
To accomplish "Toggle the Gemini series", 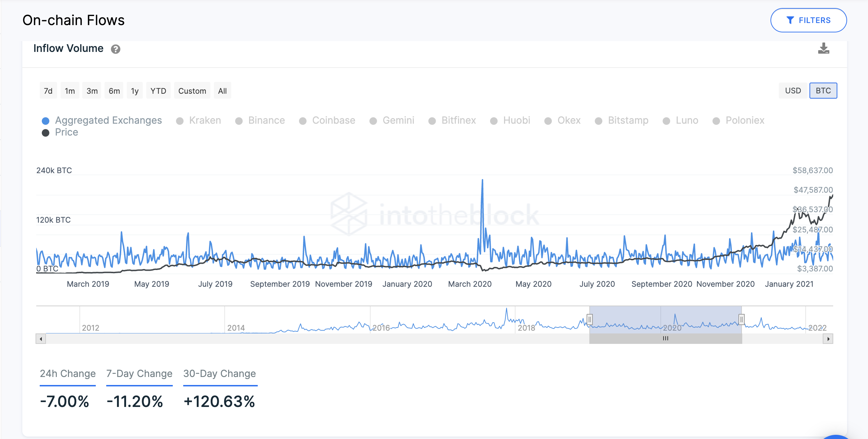I will coord(392,121).
